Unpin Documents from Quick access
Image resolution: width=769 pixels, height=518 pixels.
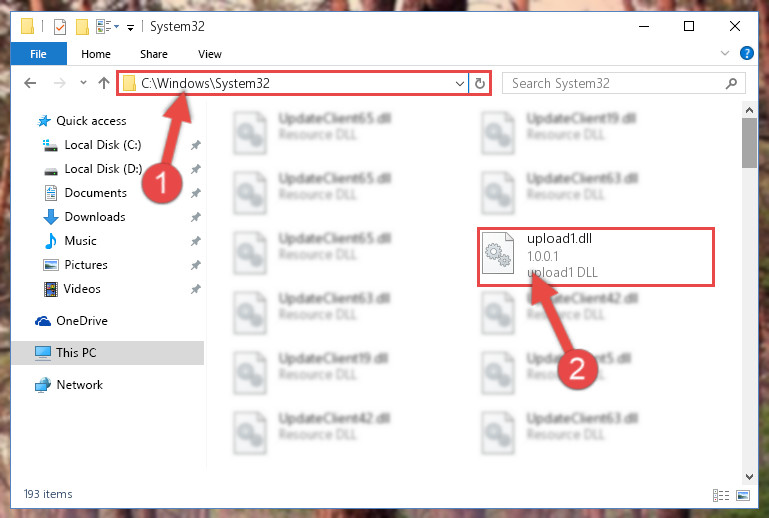pyautogui.click(x=196, y=193)
